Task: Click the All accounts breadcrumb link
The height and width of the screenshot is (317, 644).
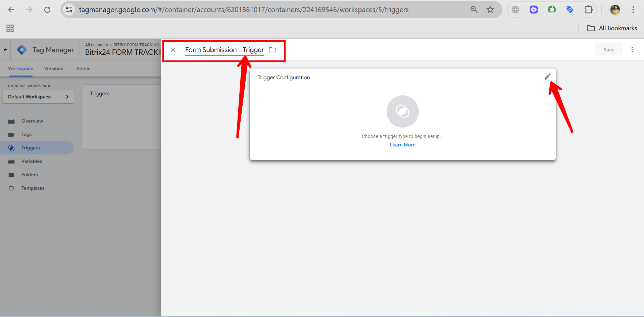Action: tap(97, 45)
